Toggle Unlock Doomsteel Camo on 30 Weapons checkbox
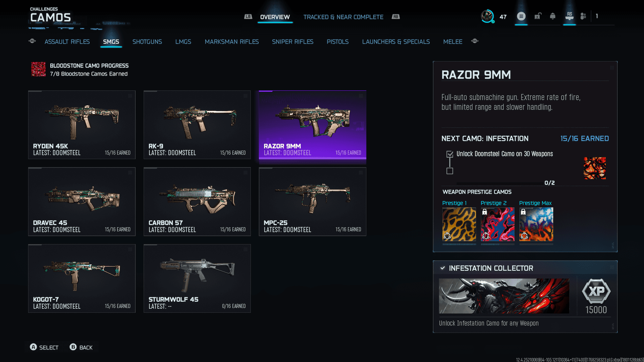The height and width of the screenshot is (362, 644). point(450,154)
